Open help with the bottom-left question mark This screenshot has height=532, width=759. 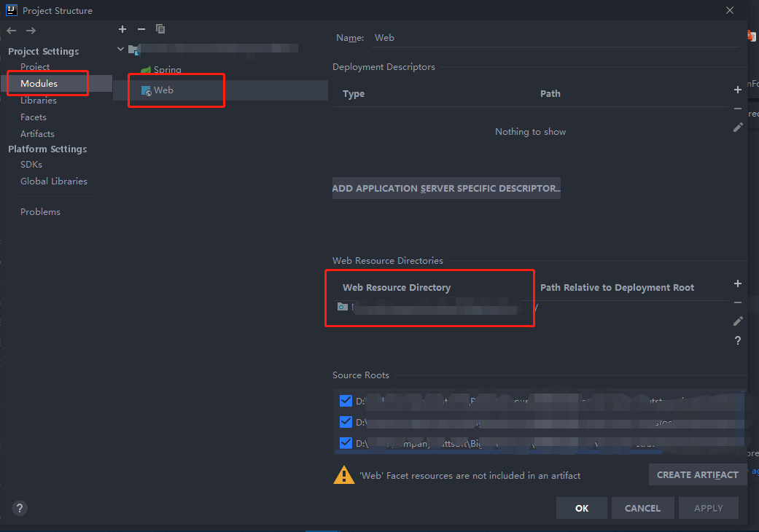pos(20,508)
